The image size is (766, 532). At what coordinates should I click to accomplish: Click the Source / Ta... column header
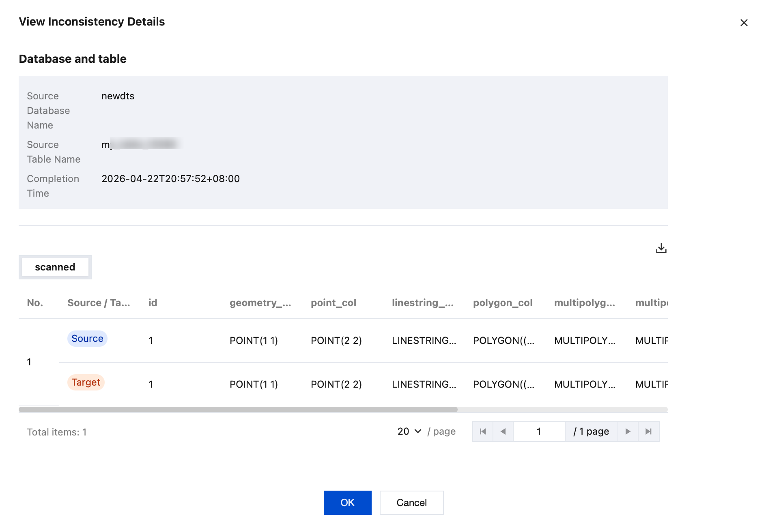99,303
